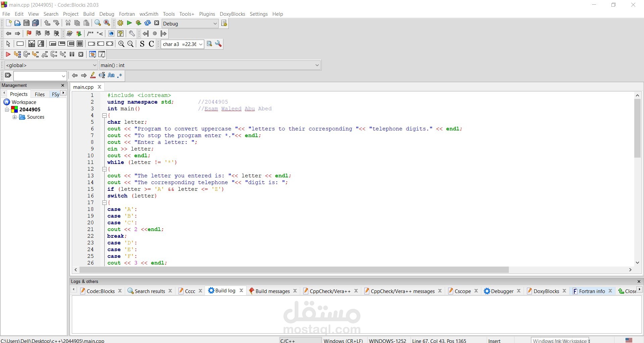The height and width of the screenshot is (343, 644).
Task: Collapse the code fold at line 4
Action: click(x=104, y=115)
